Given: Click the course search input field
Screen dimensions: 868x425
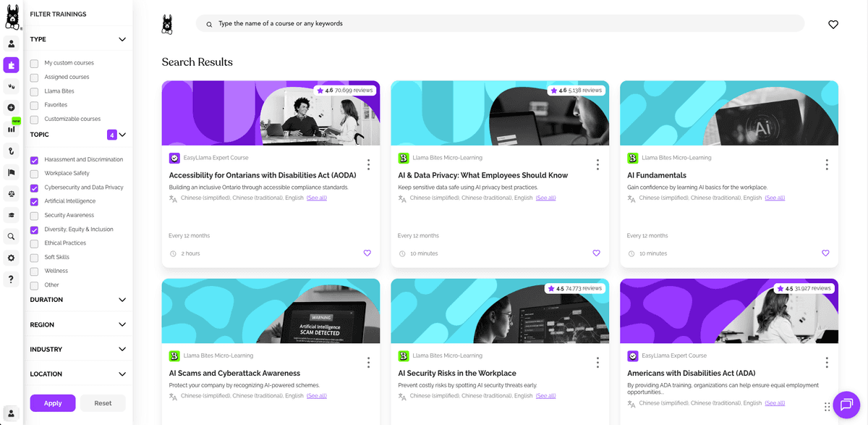Looking at the screenshot, I should pyautogui.click(x=499, y=24).
